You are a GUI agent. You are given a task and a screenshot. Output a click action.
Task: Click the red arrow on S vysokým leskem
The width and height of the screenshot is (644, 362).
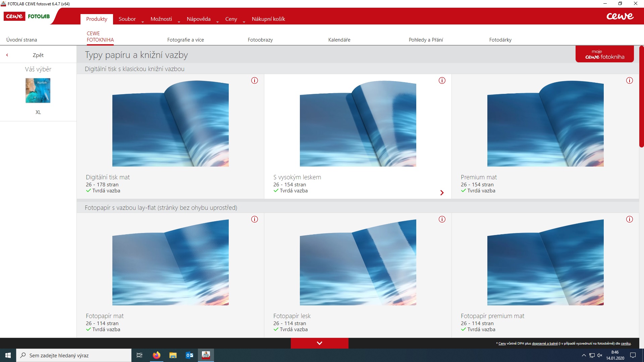click(442, 193)
